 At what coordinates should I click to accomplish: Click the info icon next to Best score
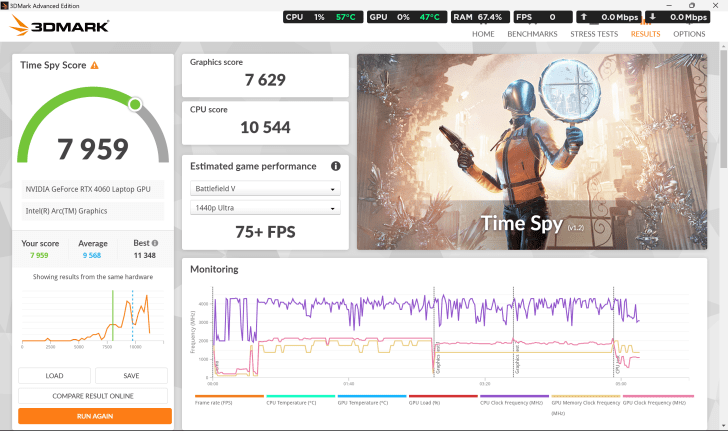coord(155,243)
